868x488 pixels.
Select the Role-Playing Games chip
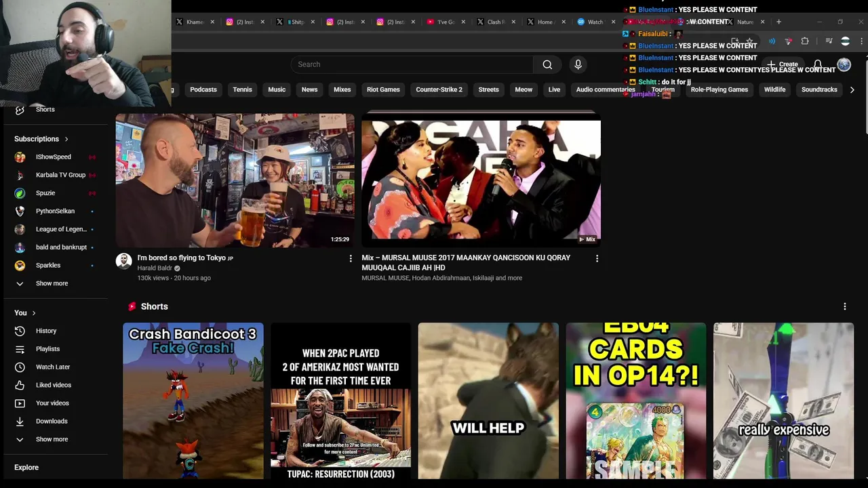click(719, 89)
